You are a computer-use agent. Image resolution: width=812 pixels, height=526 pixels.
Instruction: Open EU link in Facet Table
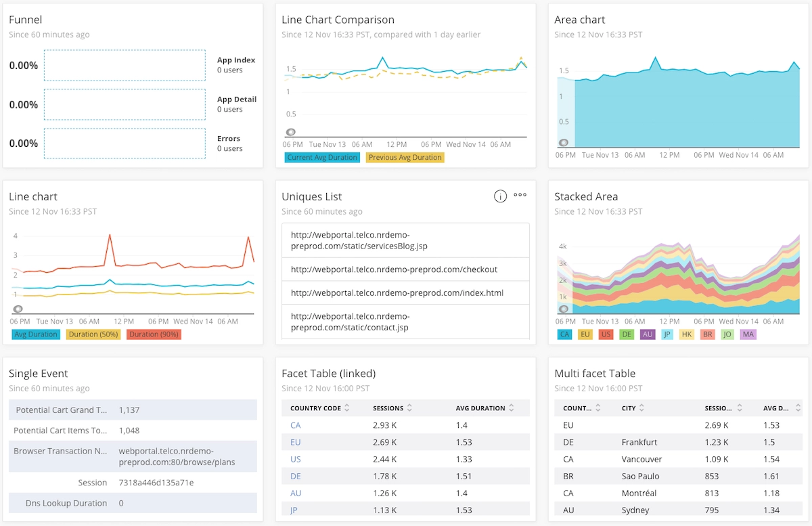tap(295, 442)
